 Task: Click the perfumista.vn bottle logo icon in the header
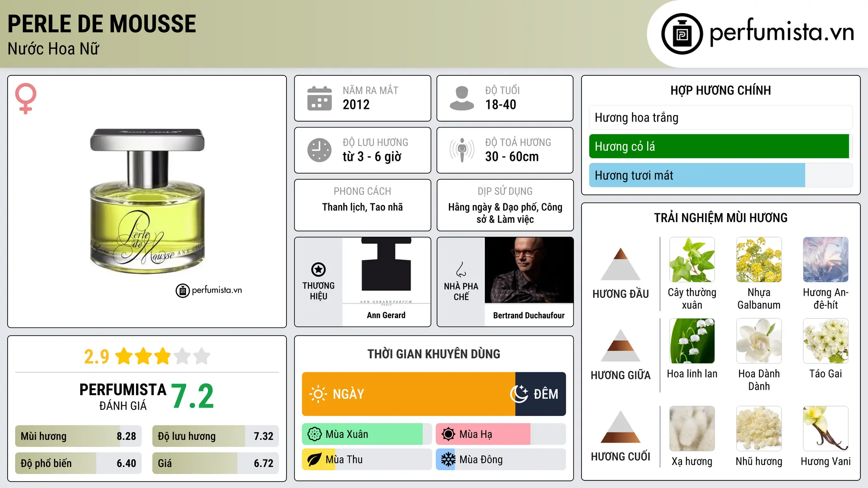click(x=682, y=34)
